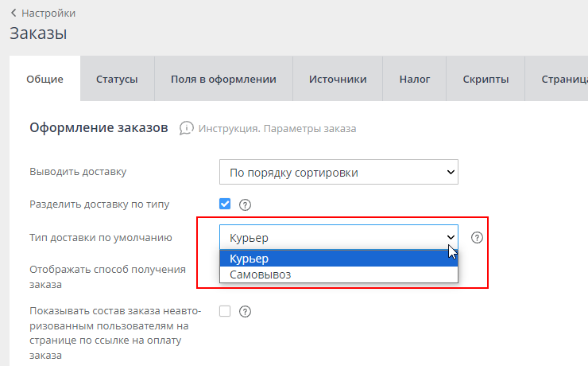Open the Статусы tab

(117, 79)
